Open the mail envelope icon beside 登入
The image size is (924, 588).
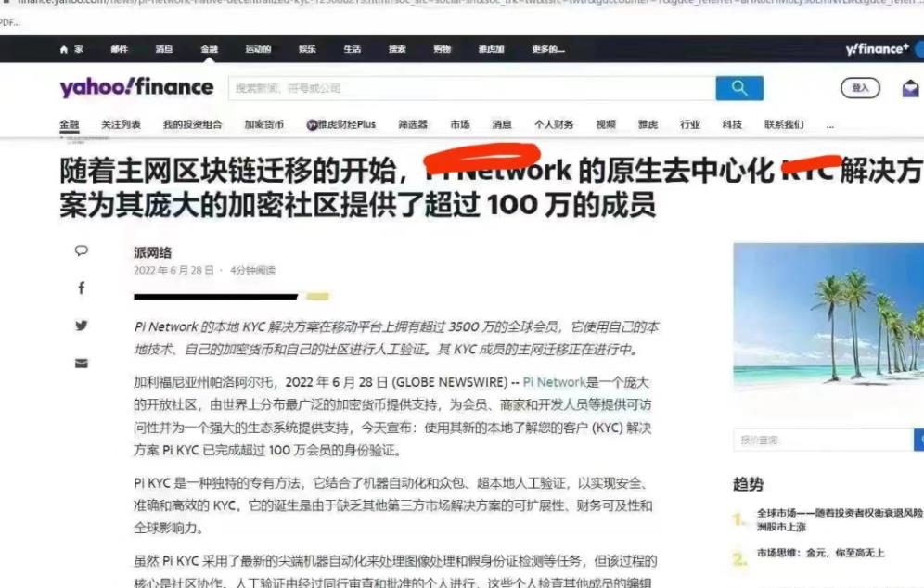pos(910,88)
